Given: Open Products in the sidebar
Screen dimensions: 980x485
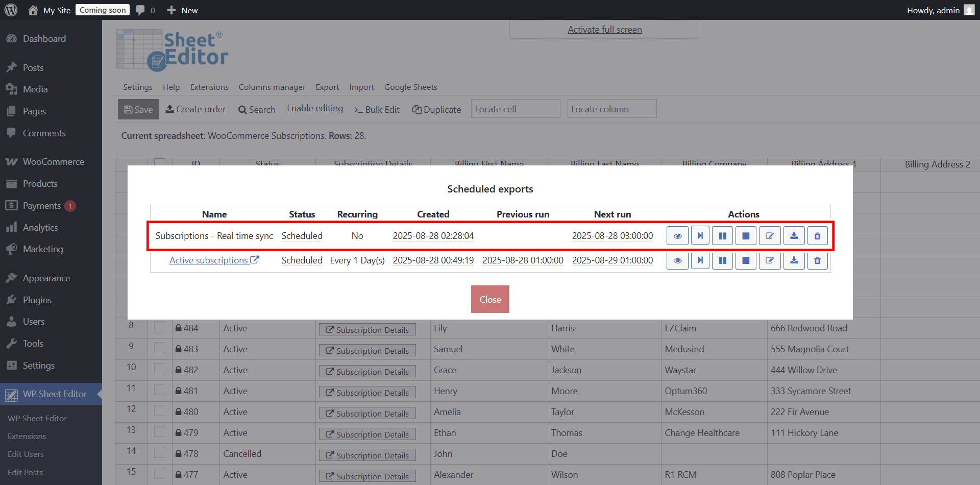Looking at the screenshot, I should [x=51, y=184].
